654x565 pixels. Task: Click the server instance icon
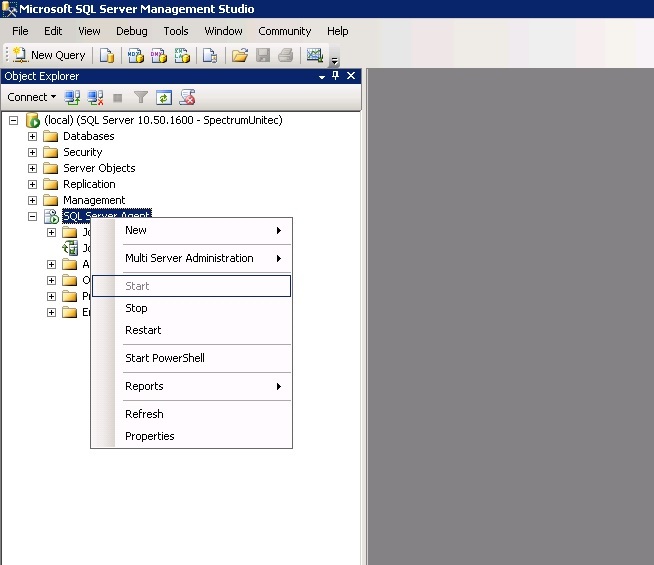(x=33, y=120)
